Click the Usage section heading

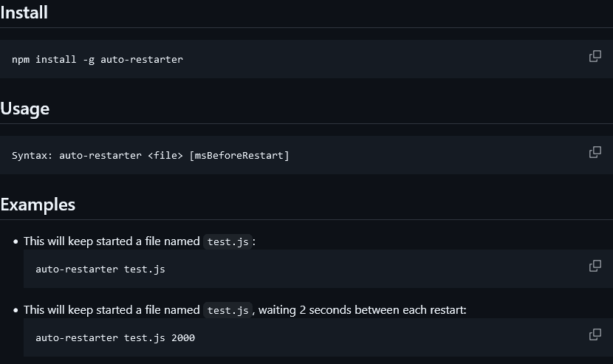(x=24, y=109)
